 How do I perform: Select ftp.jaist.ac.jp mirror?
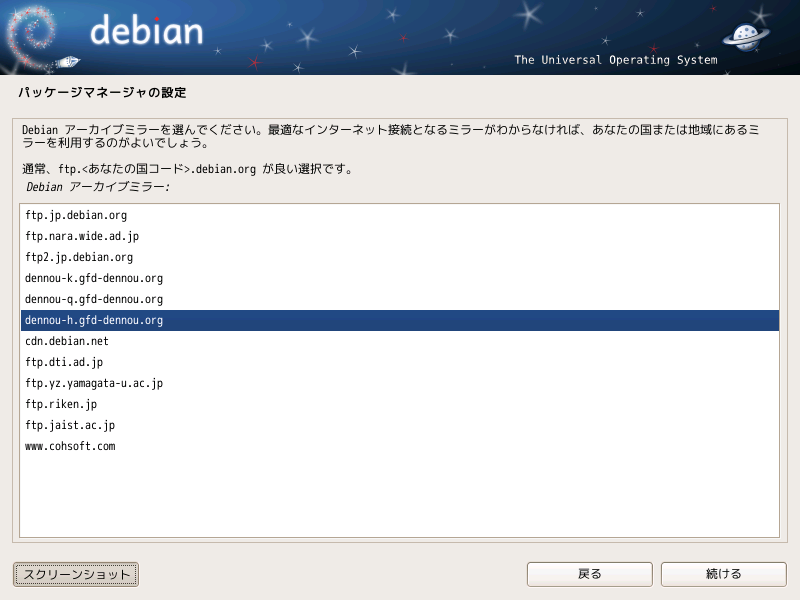[399, 425]
